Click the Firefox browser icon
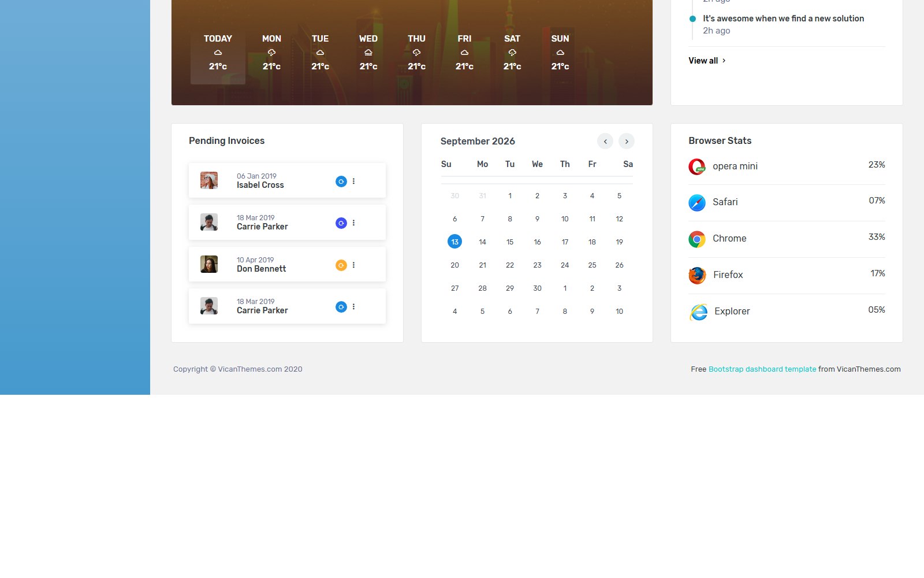 point(697,275)
